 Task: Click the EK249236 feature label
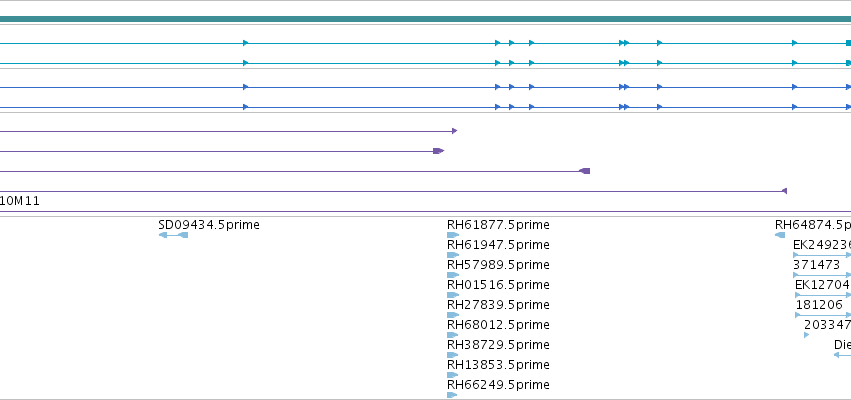click(x=822, y=245)
